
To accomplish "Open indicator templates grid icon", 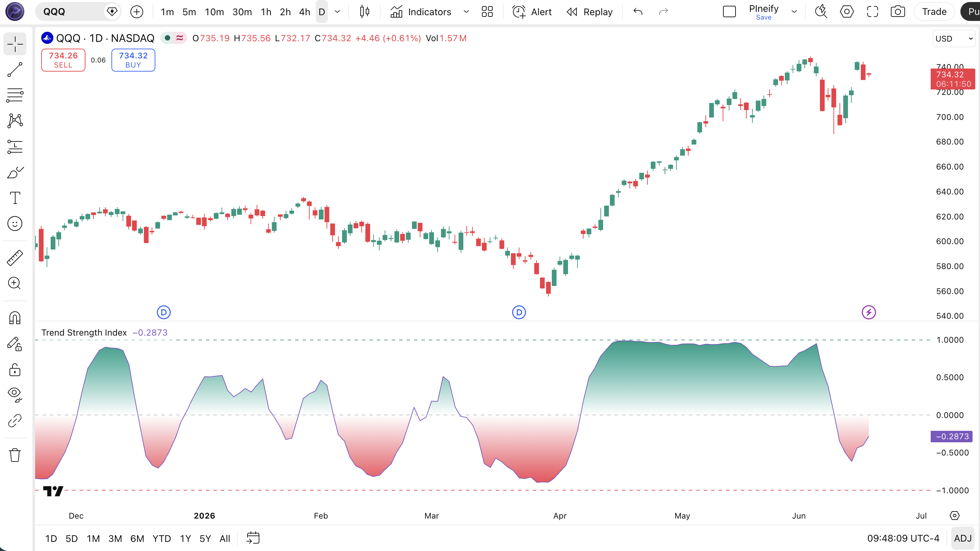I will click(x=487, y=12).
